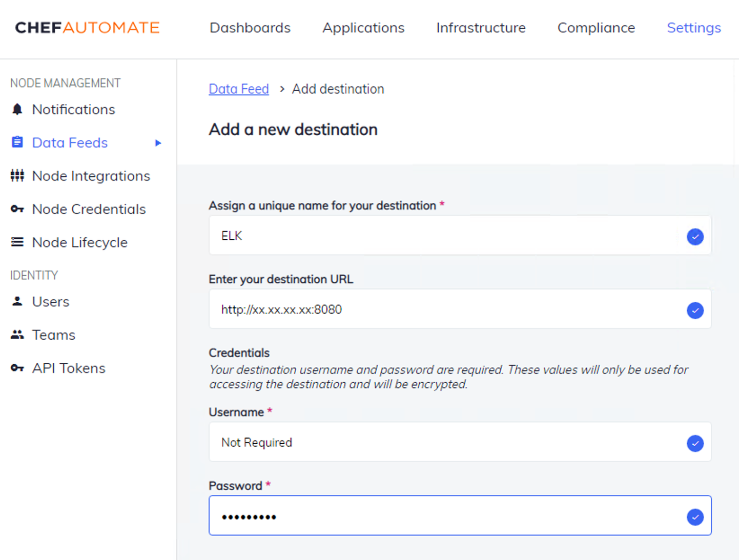Click the Node Credentials key icon
The width and height of the screenshot is (739, 560).
(17, 209)
